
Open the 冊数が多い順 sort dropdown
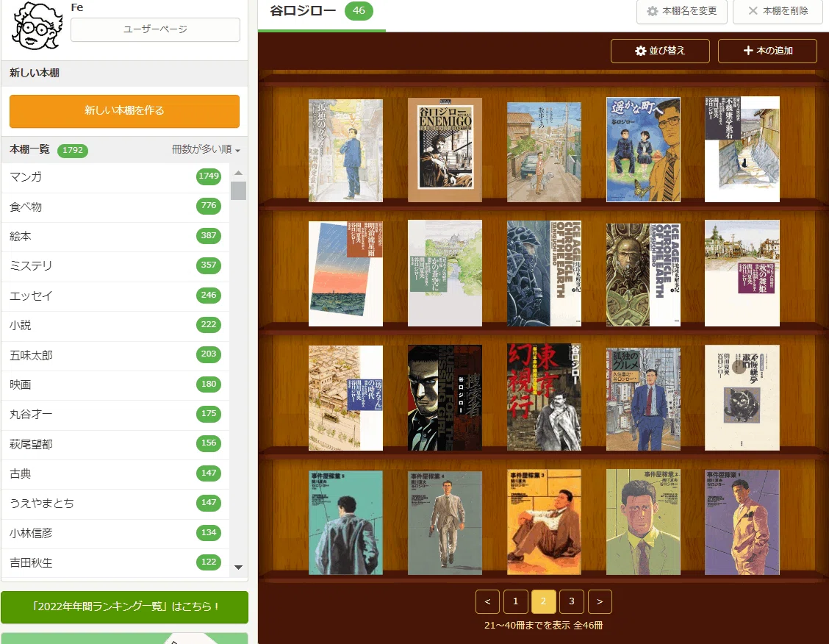pyautogui.click(x=206, y=150)
